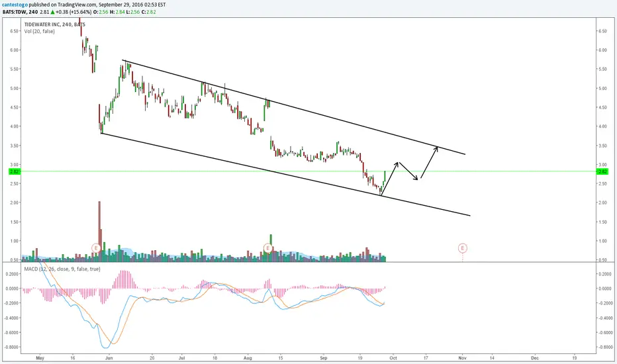Viewport: 617px width, 364px height.
Task: Click the earnings E marker in August
Action: 267,248
